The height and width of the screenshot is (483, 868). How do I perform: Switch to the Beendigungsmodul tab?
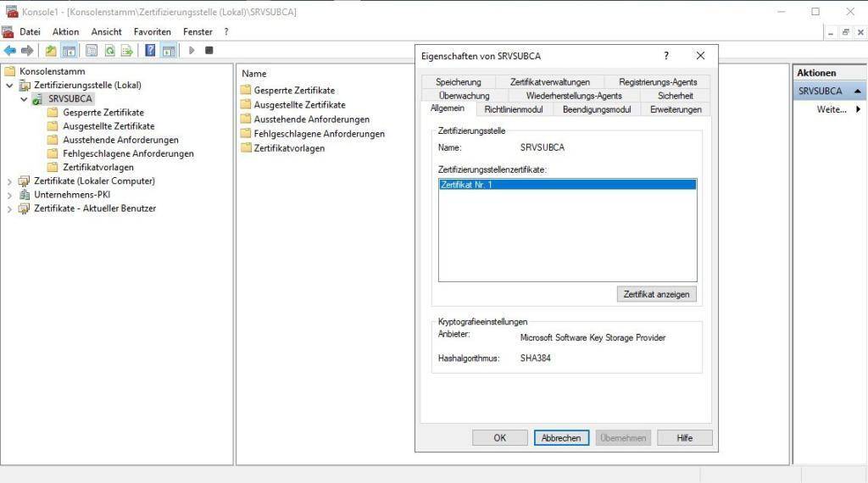coord(597,109)
